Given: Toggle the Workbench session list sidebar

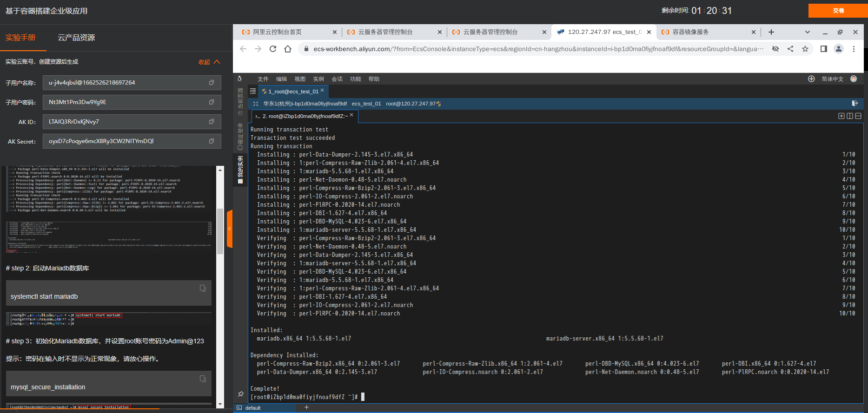Looking at the screenshot, I should (253, 92).
